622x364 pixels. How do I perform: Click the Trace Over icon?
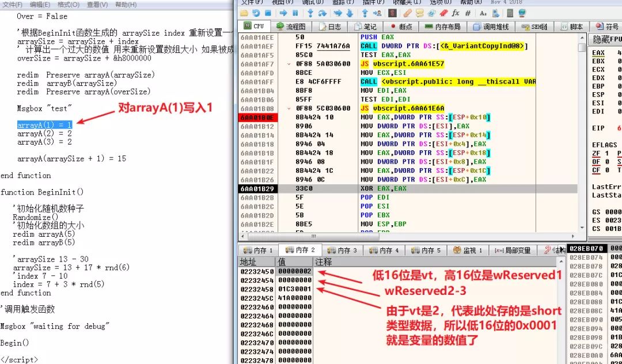click(x=350, y=13)
